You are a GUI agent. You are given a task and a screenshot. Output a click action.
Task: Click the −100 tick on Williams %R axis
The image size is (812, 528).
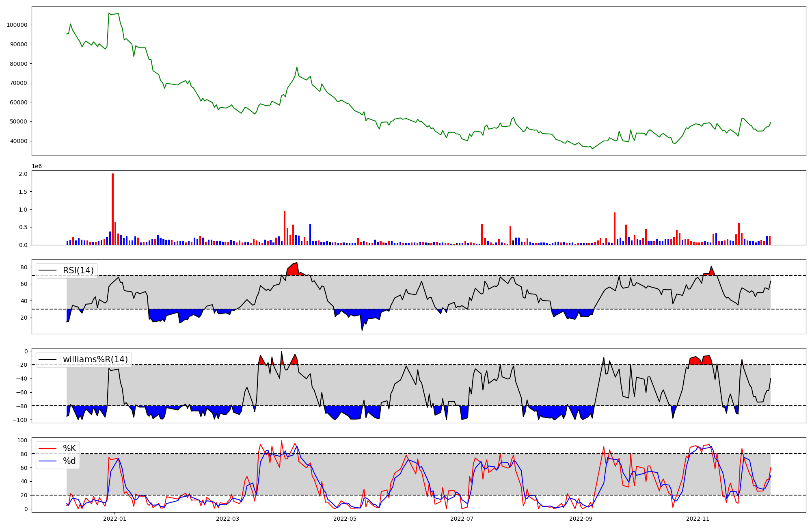click(x=20, y=420)
